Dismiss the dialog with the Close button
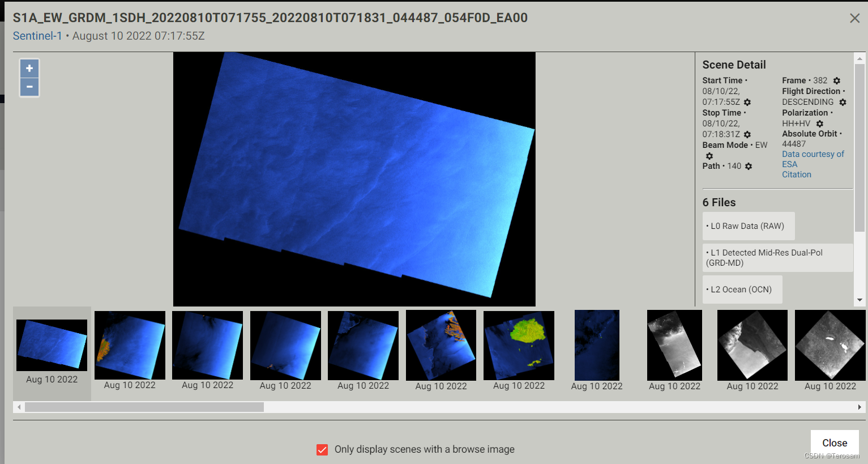This screenshot has height=464, width=868. (834, 442)
